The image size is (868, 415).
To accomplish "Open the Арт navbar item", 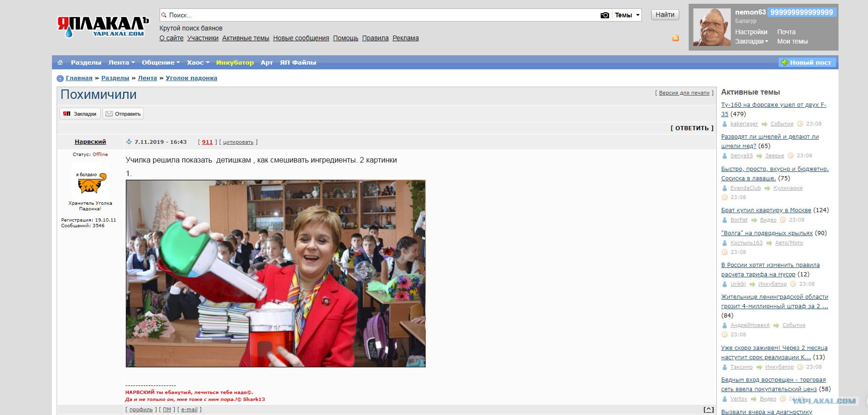I will 267,62.
